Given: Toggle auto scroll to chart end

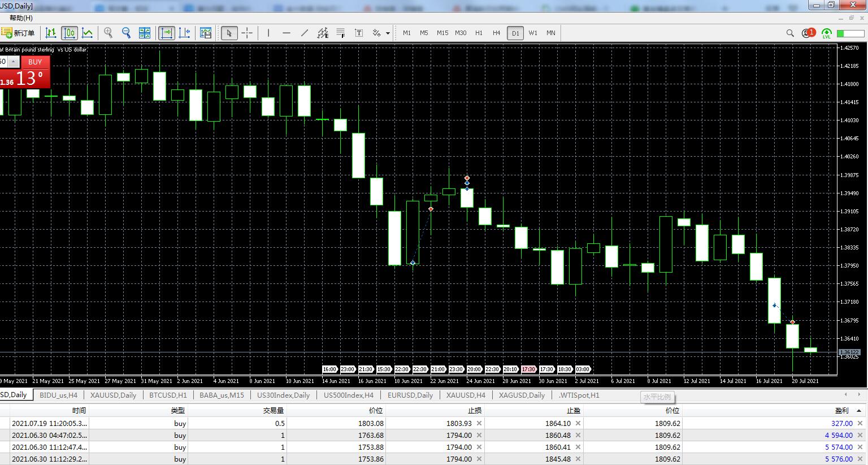Looking at the screenshot, I should pyautogui.click(x=167, y=33).
